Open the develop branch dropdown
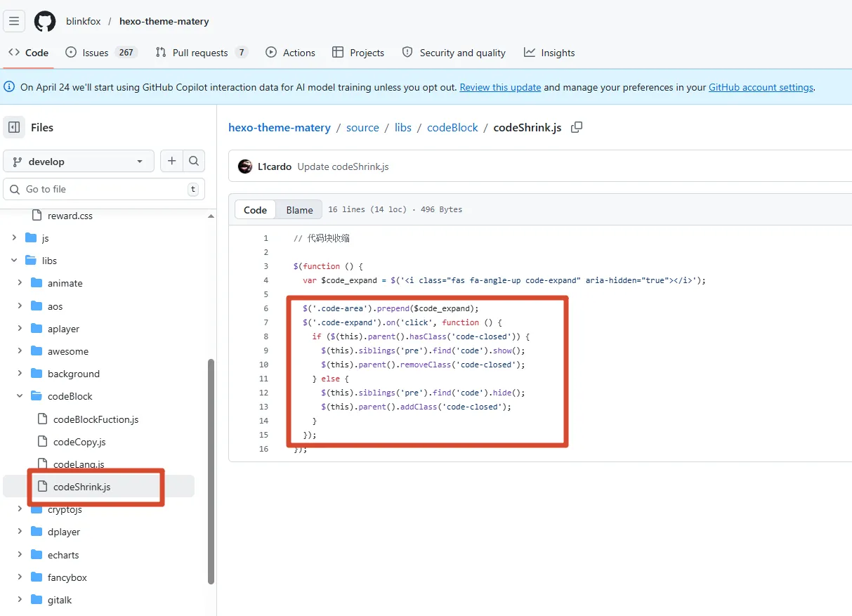Screen dimensions: 852x616 (79, 161)
